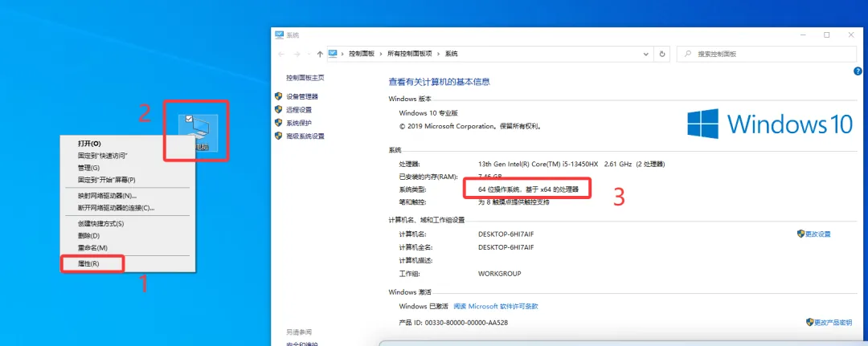Expand the breadcrumb chevron before 控制面板

coord(343,54)
